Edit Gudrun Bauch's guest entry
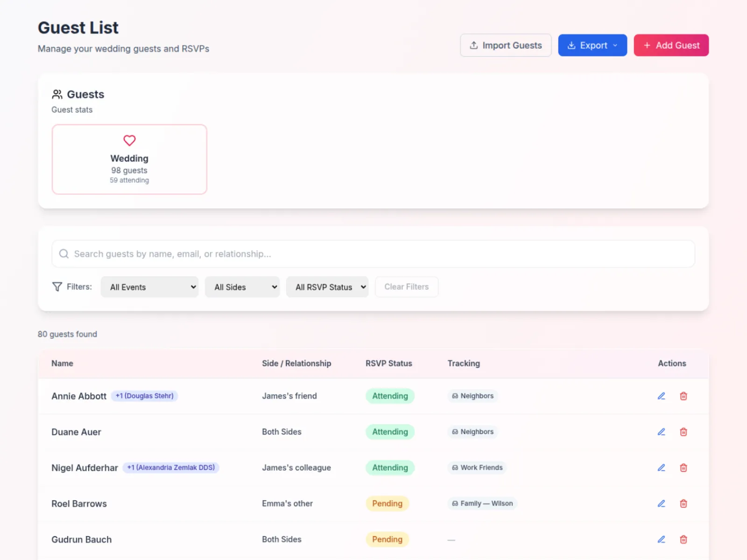Screen dimensions: 747x560 click(661, 539)
